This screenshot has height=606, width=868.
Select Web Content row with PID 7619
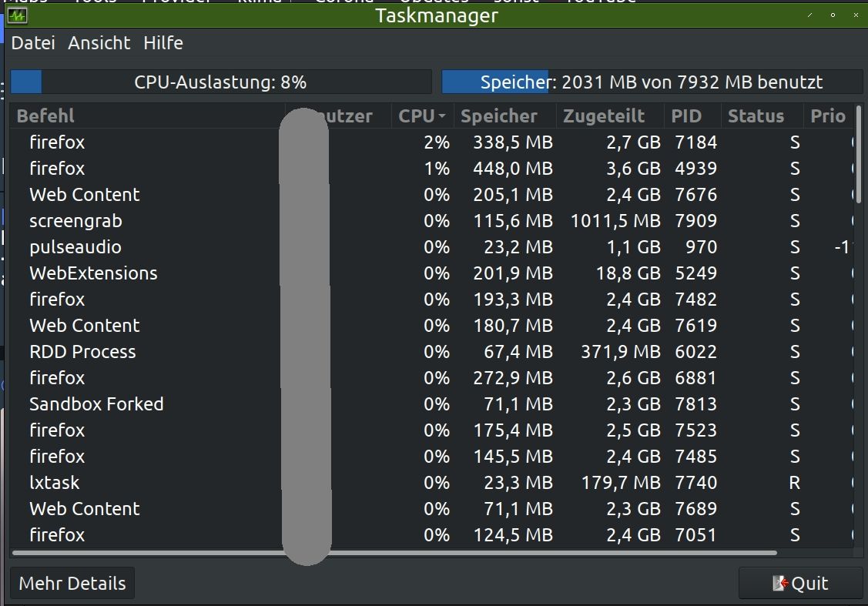[432, 326]
